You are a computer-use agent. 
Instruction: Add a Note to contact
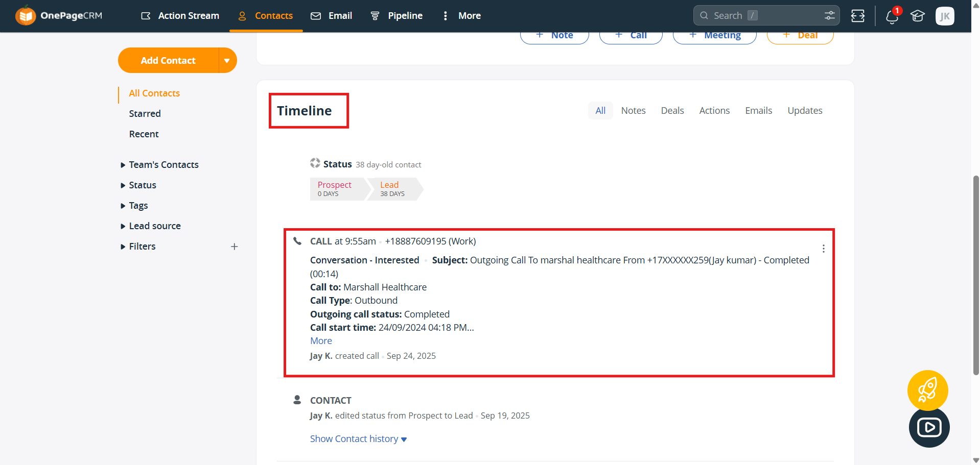(x=554, y=36)
